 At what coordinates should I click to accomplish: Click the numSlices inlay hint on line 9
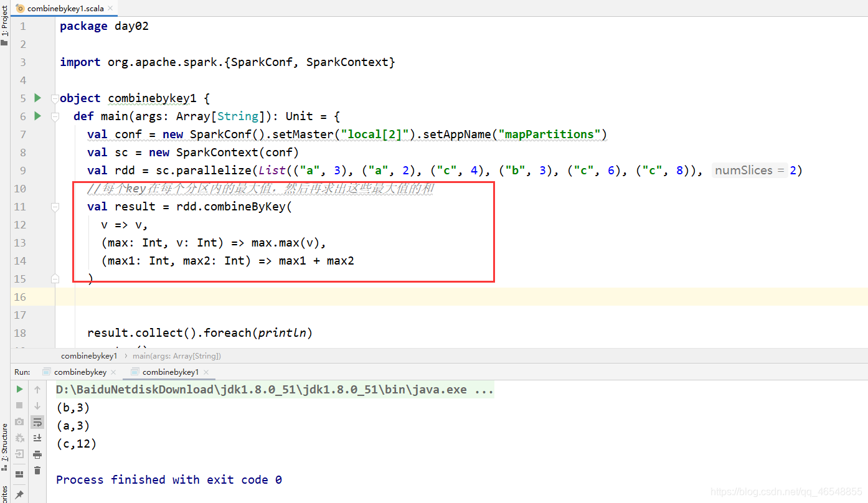[x=749, y=170]
